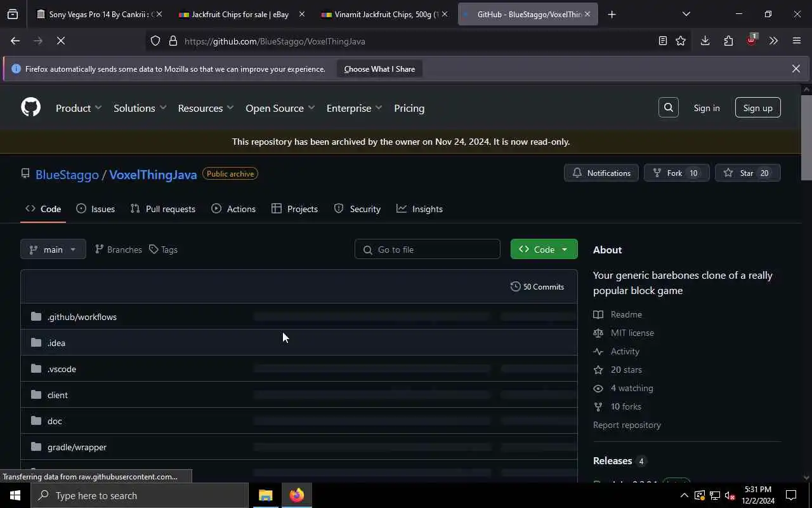Expand the Product menu

click(x=79, y=108)
